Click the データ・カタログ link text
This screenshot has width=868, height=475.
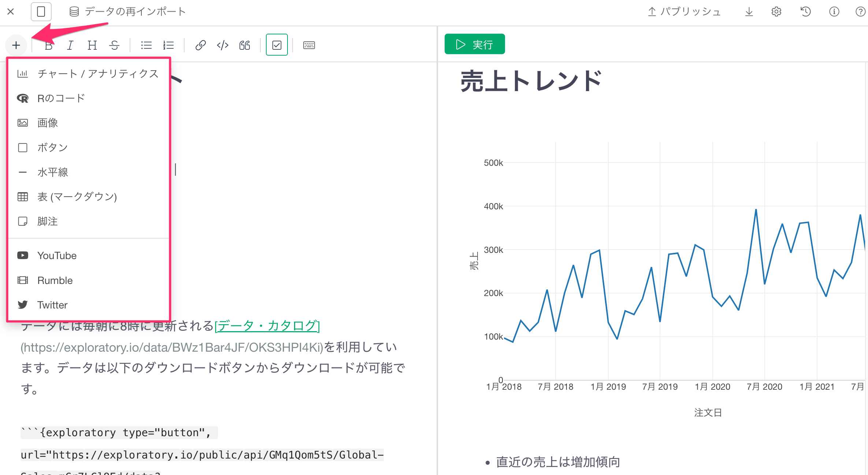(x=267, y=325)
